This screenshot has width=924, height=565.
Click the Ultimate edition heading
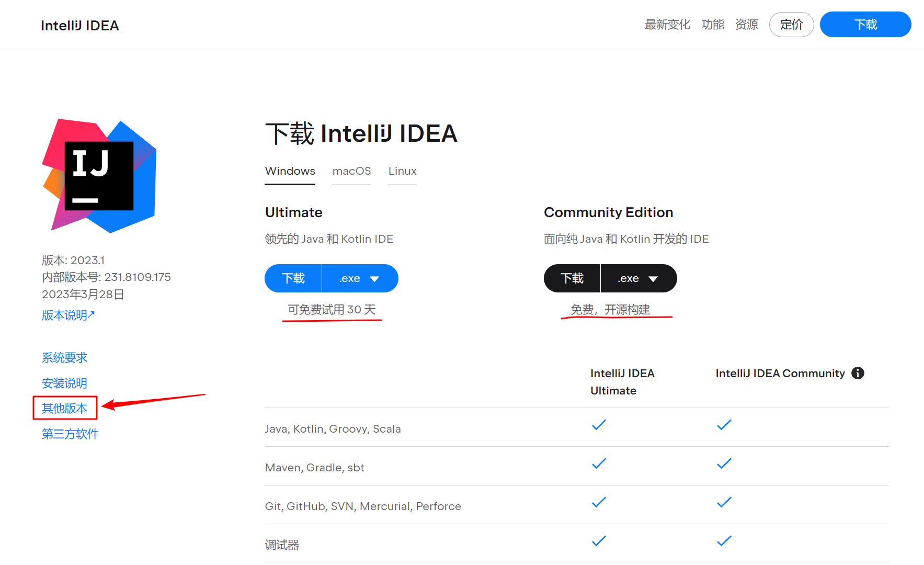click(294, 212)
